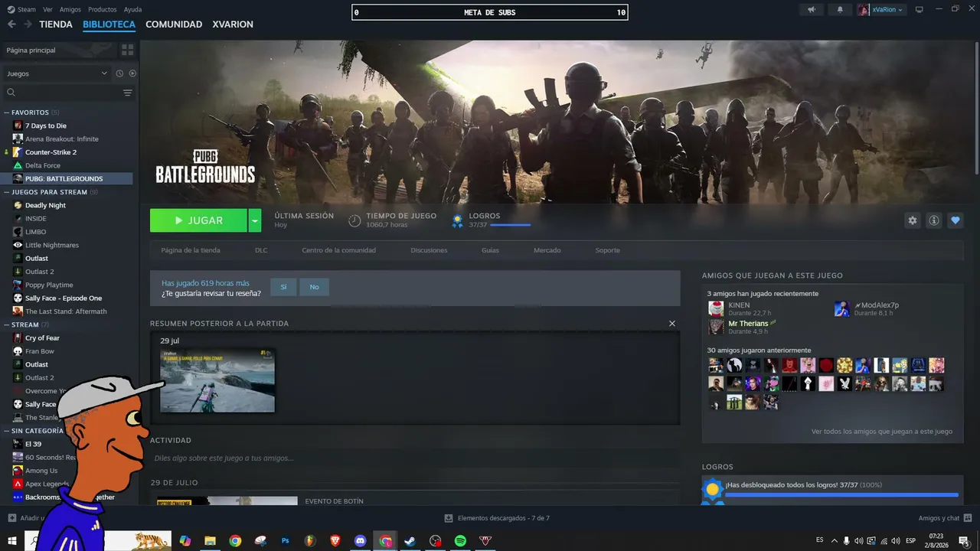Screen dimensions: 980x551
Task: Open the xVaRion account dropdown
Action: [880, 10]
